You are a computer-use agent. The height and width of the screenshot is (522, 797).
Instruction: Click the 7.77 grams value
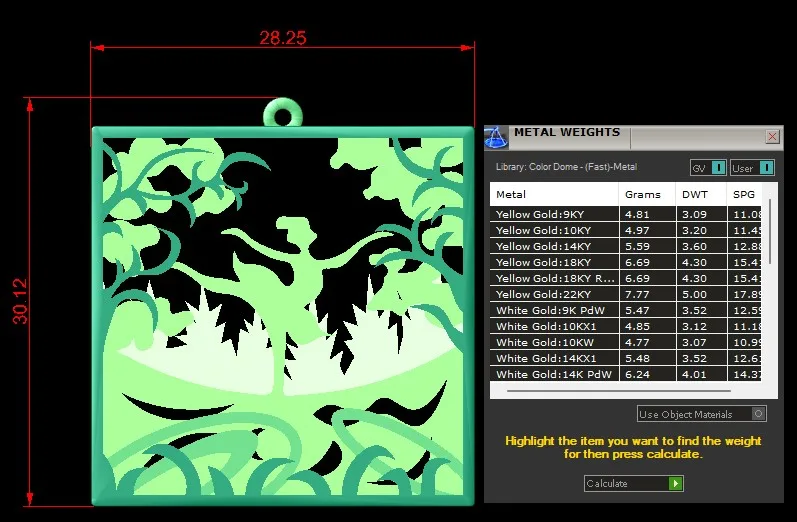tap(637, 294)
